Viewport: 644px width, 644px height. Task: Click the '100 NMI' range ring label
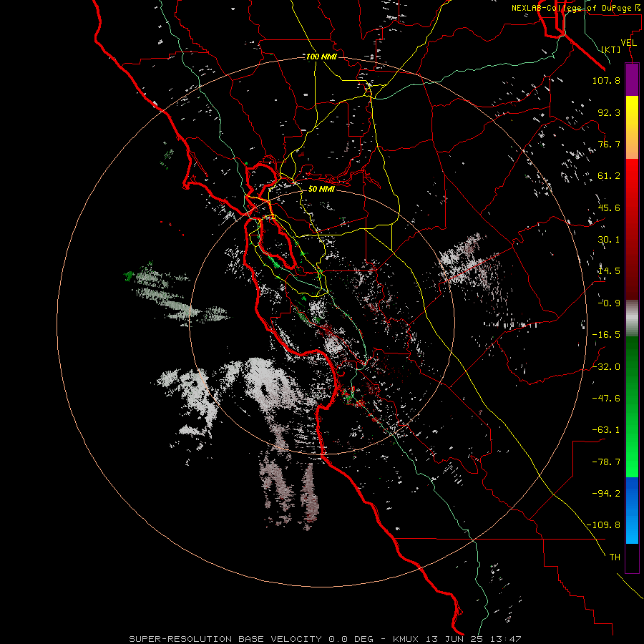pyautogui.click(x=321, y=57)
